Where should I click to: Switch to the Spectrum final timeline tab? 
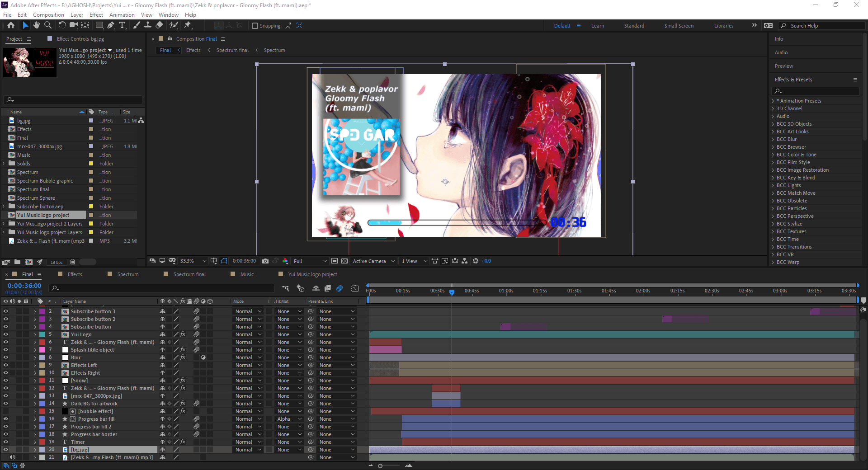click(189, 274)
